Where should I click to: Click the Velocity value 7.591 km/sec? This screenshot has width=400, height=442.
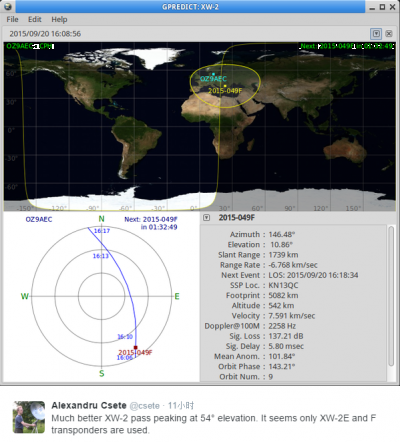(292, 316)
